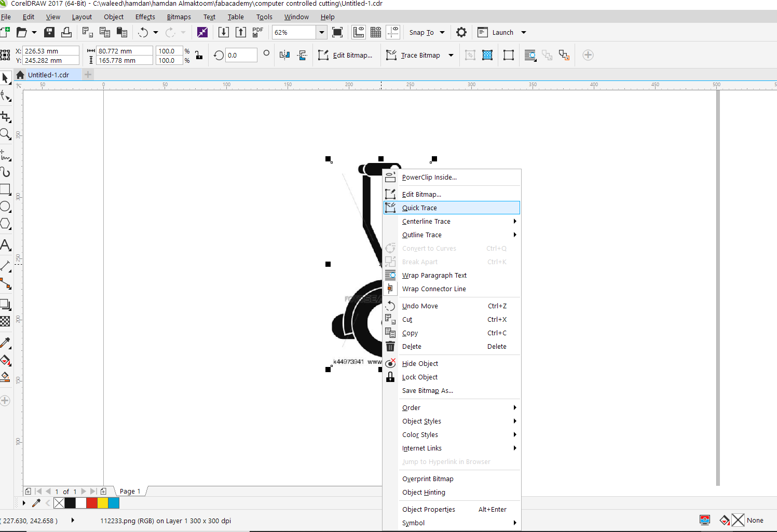Toggle Show Guidelines in the toolbar
Image resolution: width=777 pixels, height=532 pixels.
tap(393, 32)
